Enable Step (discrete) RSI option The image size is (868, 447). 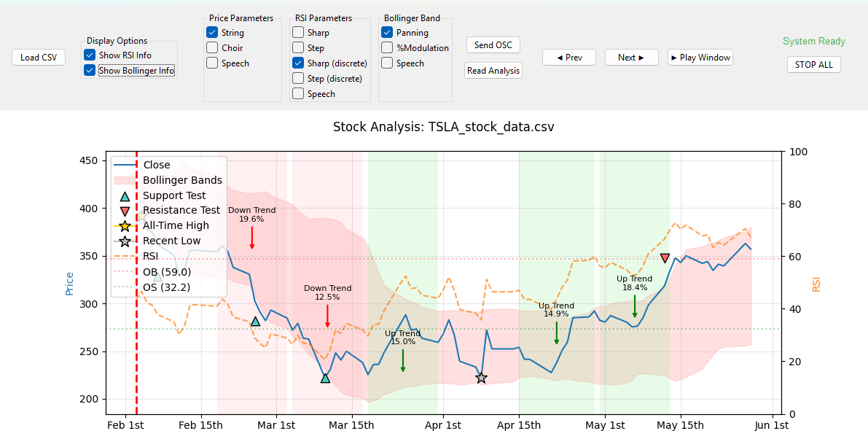click(298, 78)
